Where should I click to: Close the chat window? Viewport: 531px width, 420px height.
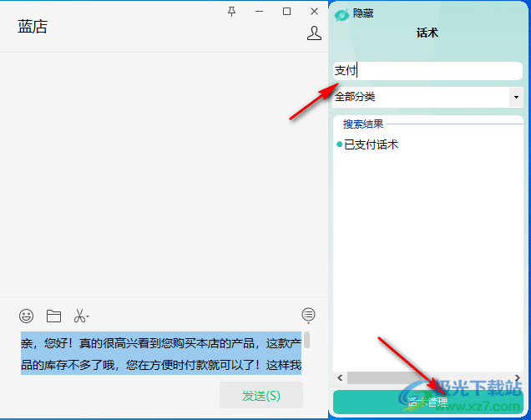314,12
